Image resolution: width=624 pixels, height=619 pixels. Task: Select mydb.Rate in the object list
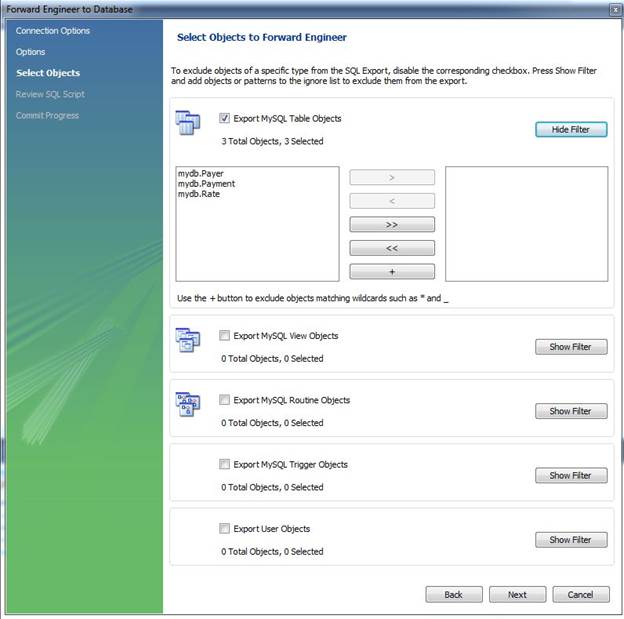click(x=199, y=194)
